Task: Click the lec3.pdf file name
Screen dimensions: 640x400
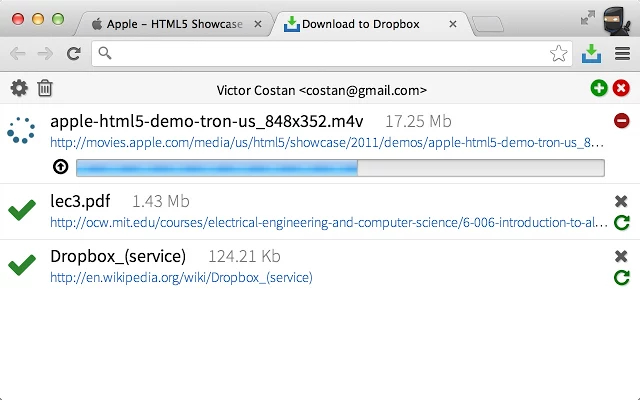Action: (x=80, y=201)
